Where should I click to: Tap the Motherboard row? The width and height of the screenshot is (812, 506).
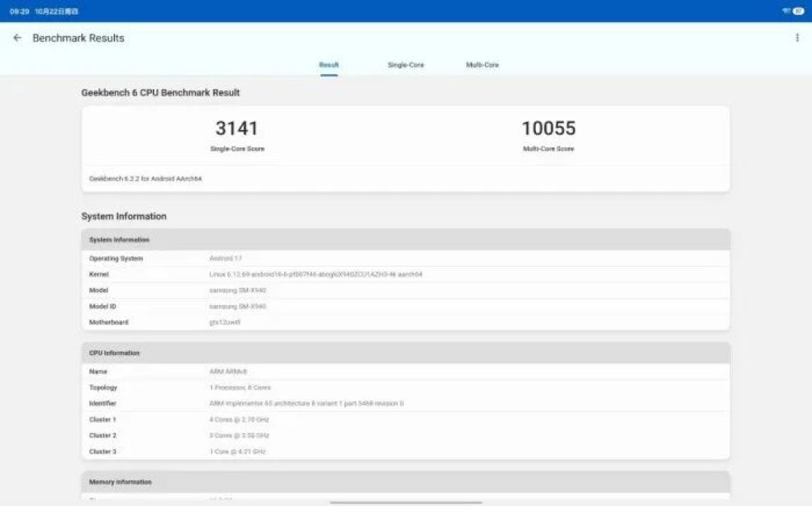click(x=405, y=322)
